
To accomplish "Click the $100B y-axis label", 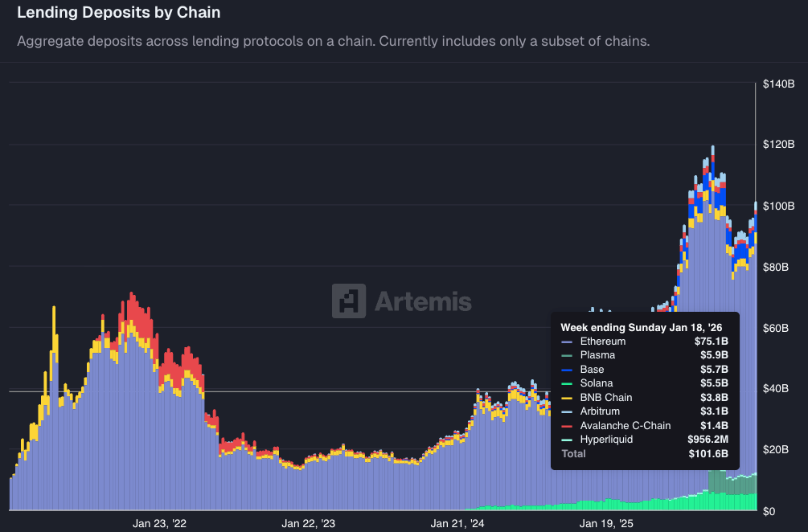I will click(778, 206).
